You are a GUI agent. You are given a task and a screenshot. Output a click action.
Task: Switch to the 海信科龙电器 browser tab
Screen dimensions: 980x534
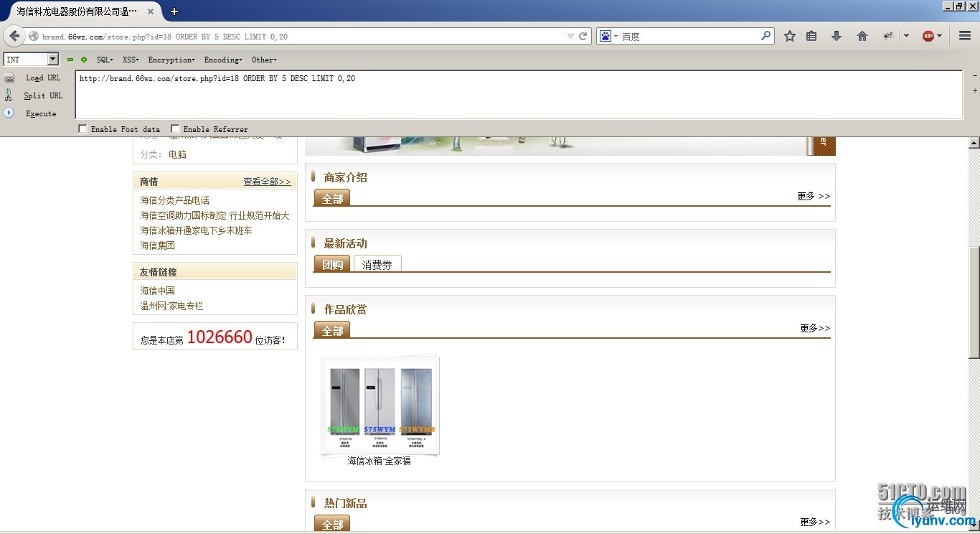[86, 11]
